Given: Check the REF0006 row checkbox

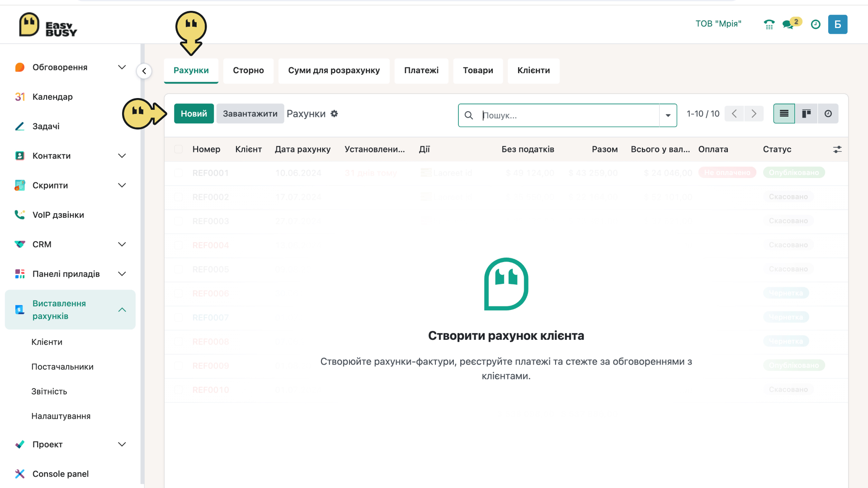Looking at the screenshot, I should 179,294.
